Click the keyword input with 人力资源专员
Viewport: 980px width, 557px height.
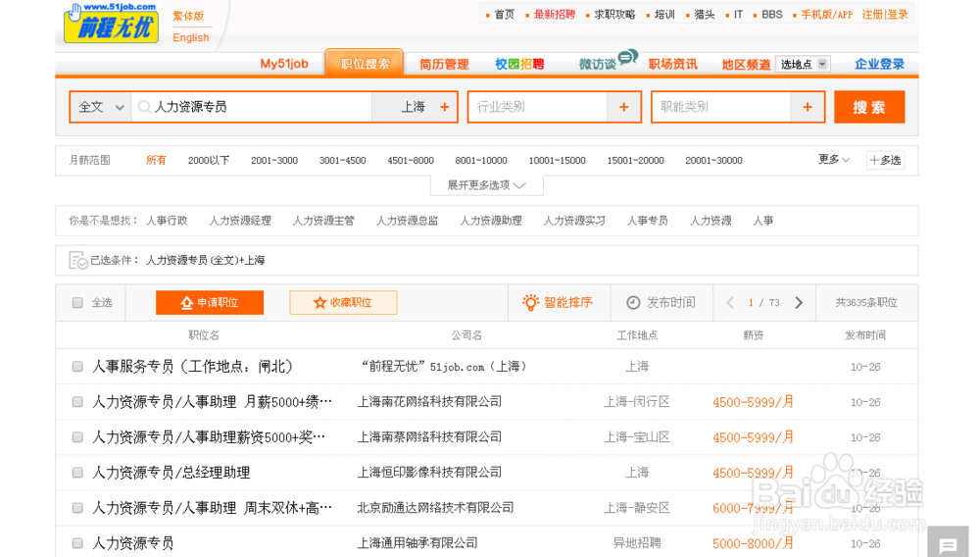253,107
